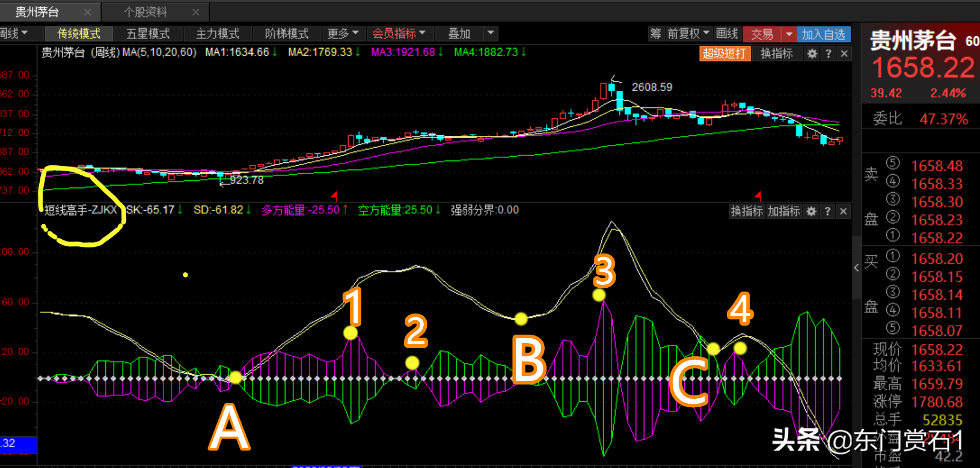This screenshot has height=468, width=980.
Task: Select 传统模式 chart mode
Action: coord(79,34)
